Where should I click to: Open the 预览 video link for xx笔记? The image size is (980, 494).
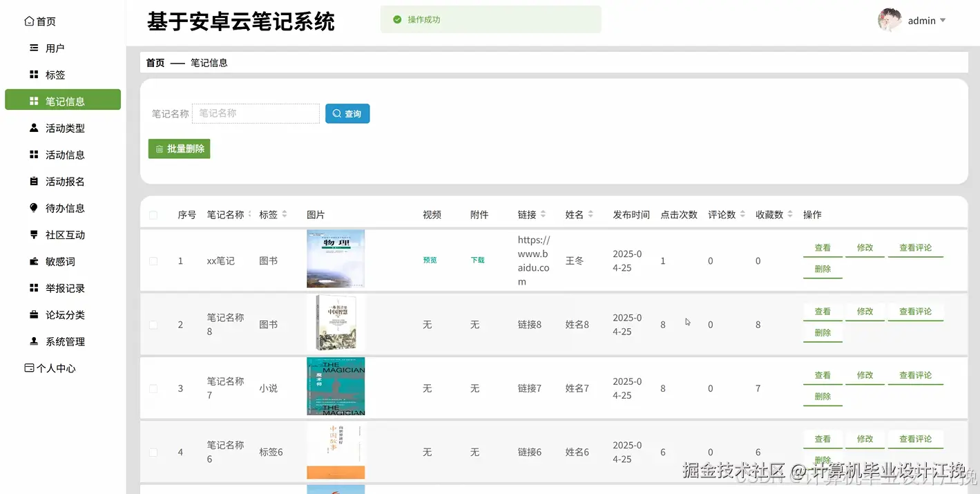tap(430, 260)
